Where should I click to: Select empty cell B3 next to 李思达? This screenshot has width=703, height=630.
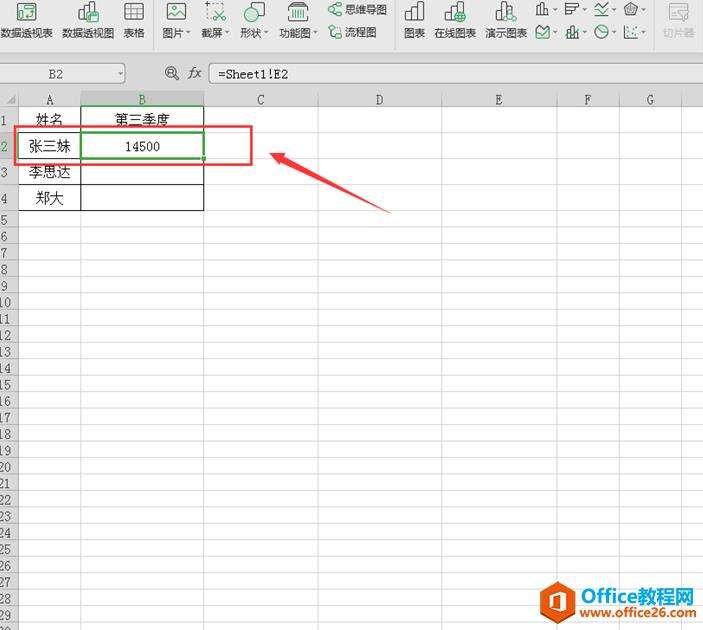[142, 172]
